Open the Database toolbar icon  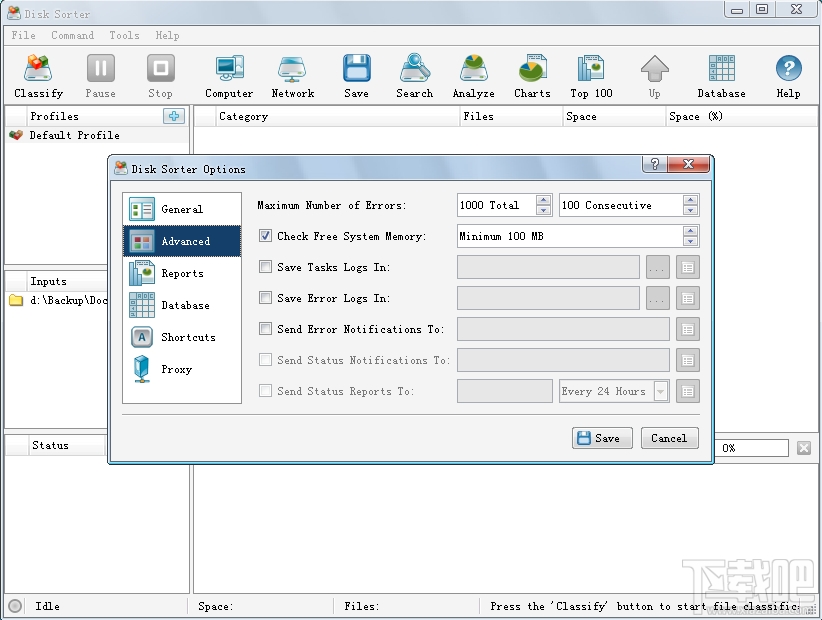coord(721,77)
